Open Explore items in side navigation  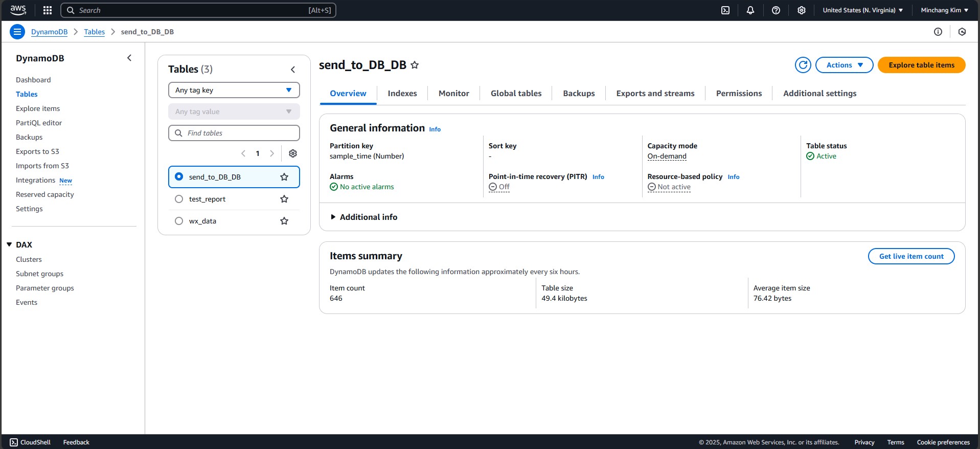click(38, 108)
